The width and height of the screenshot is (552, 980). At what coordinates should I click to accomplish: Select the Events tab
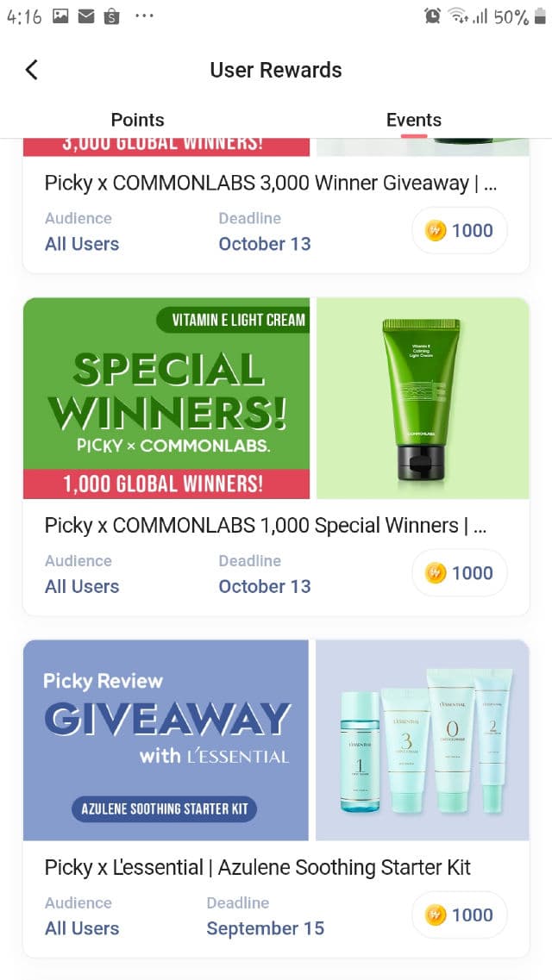[x=414, y=120]
